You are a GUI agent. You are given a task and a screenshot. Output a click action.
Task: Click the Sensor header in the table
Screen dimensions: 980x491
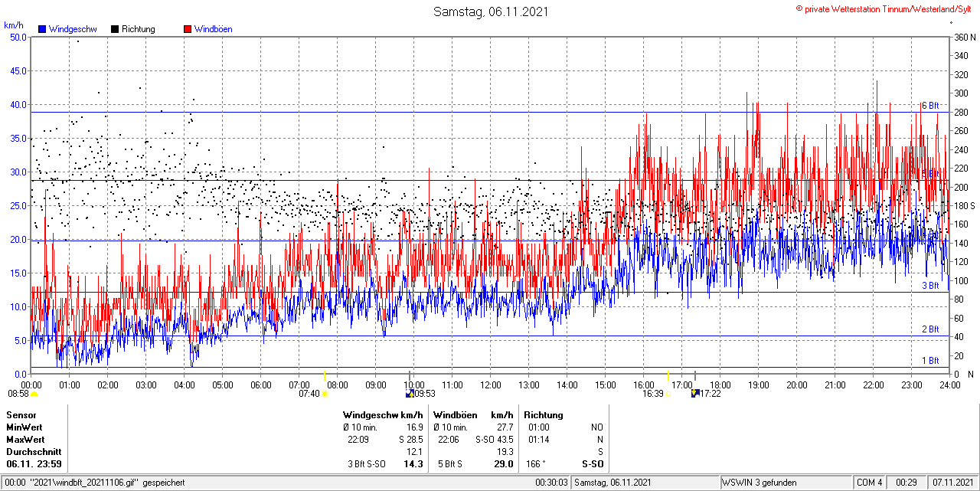pyautogui.click(x=21, y=415)
